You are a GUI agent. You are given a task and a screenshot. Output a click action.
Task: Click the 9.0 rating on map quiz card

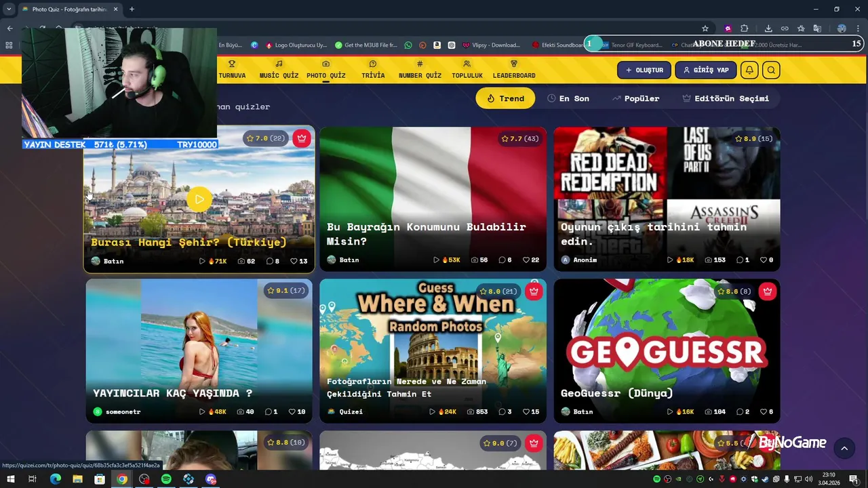[500, 443]
